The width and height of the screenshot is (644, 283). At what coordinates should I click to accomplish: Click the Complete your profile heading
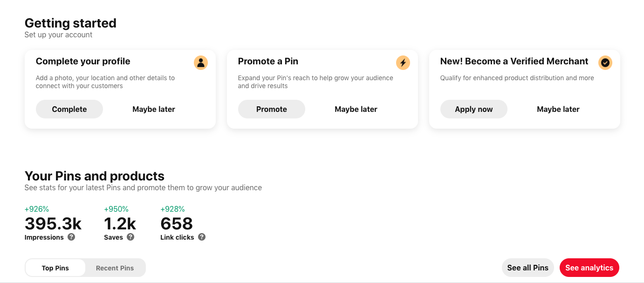[83, 61]
